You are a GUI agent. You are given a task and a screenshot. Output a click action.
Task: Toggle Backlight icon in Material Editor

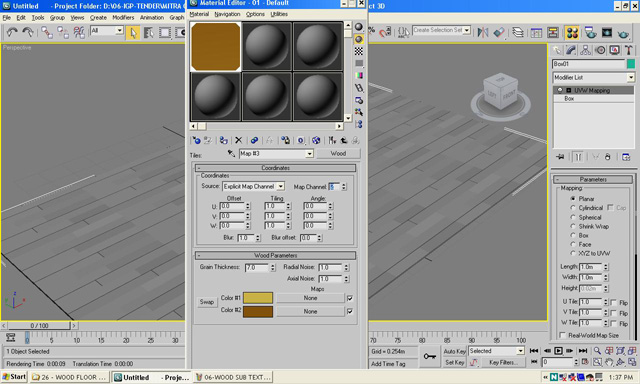pyautogui.click(x=359, y=39)
